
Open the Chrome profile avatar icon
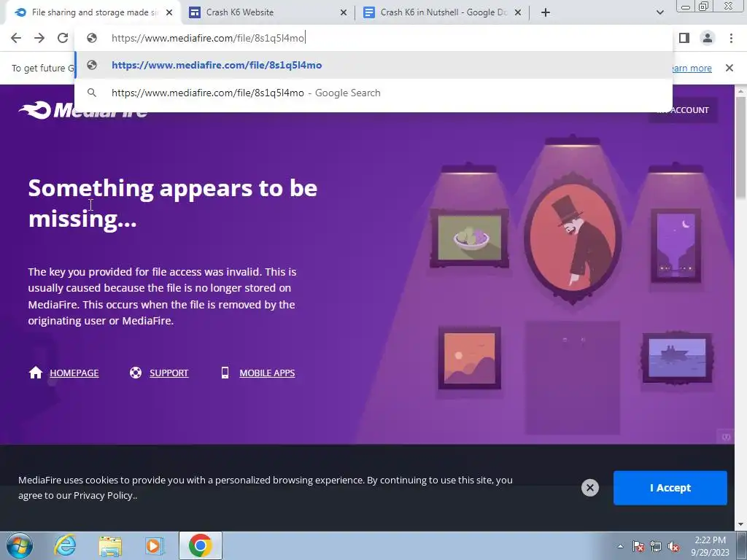coord(708,38)
